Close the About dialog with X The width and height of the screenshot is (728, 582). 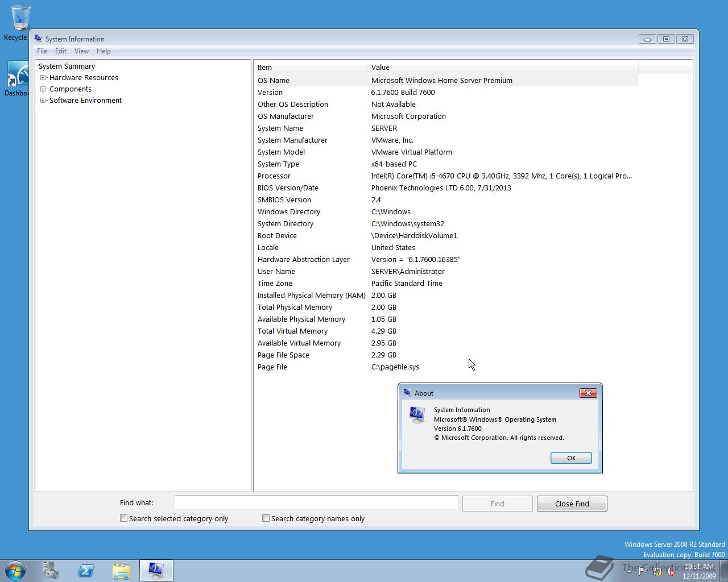click(x=588, y=393)
